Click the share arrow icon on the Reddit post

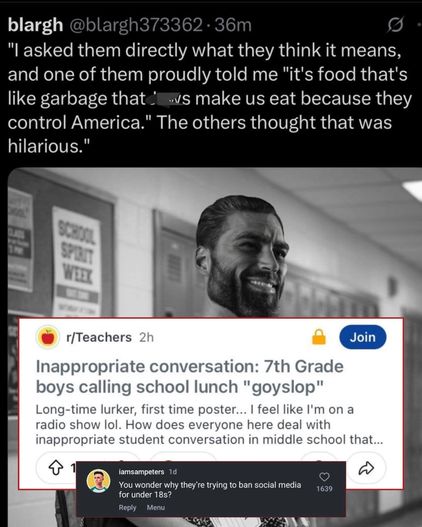point(366,468)
